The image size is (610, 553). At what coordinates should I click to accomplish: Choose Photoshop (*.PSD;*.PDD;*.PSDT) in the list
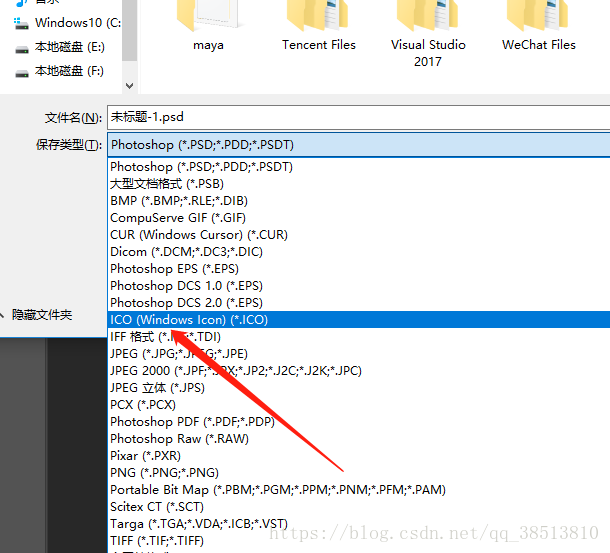359,167
